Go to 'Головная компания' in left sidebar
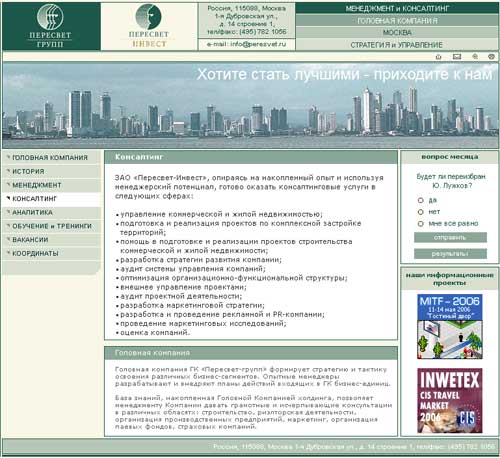Screen dimensions: 500x458 tap(51, 157)
